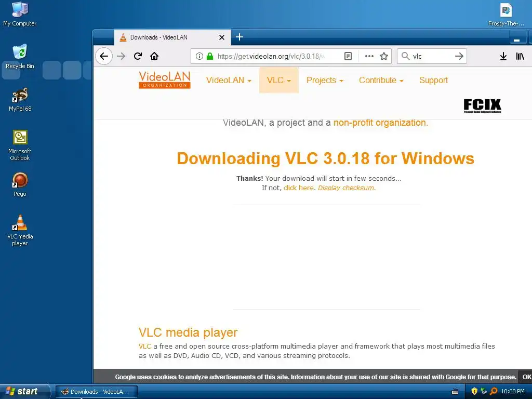
Task: Click the FCIX sponsor logo
Action: click(x=482, y=105)
